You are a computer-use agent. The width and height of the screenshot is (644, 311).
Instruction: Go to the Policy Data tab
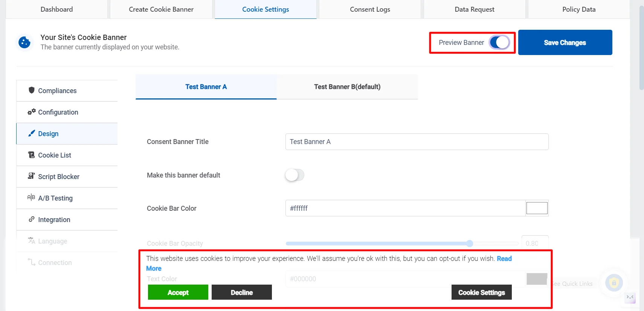pos(579,9)
